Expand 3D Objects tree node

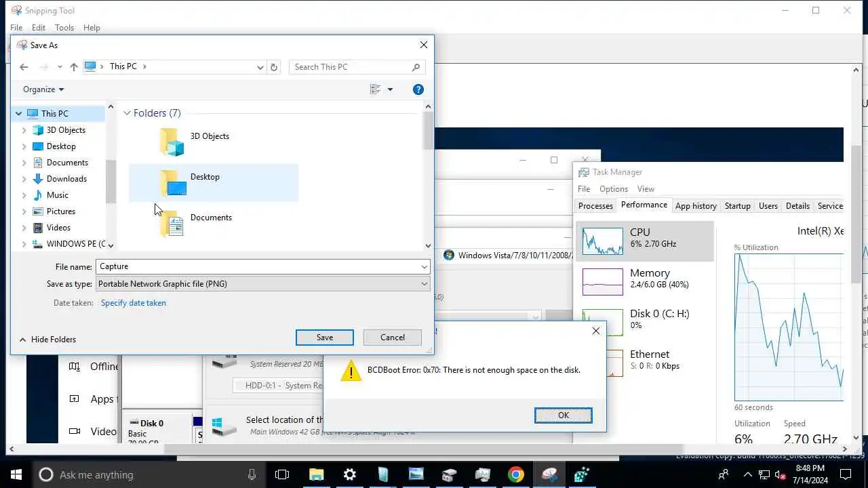24,130
